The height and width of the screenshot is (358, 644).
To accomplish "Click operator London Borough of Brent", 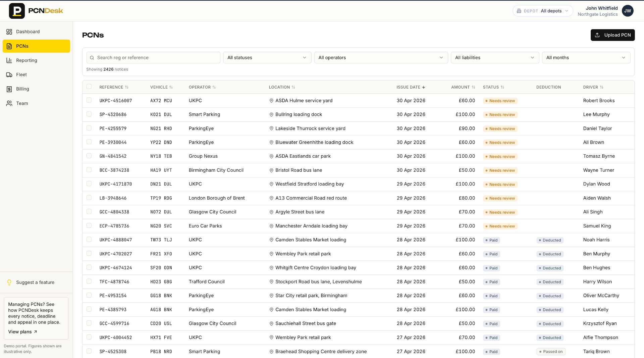I will point(217,198).
